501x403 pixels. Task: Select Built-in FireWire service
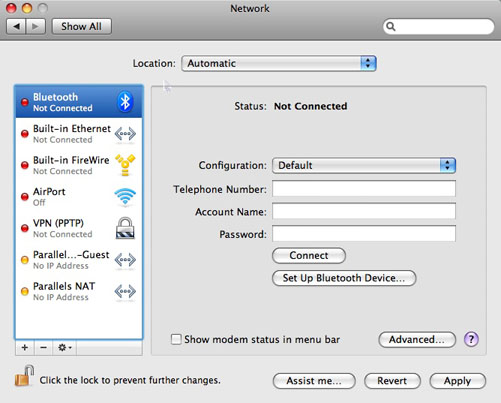79,165
